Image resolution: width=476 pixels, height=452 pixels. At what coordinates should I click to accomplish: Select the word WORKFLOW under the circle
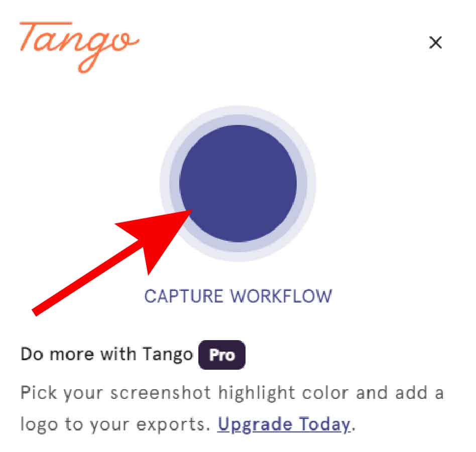click(x=281, y=296)
